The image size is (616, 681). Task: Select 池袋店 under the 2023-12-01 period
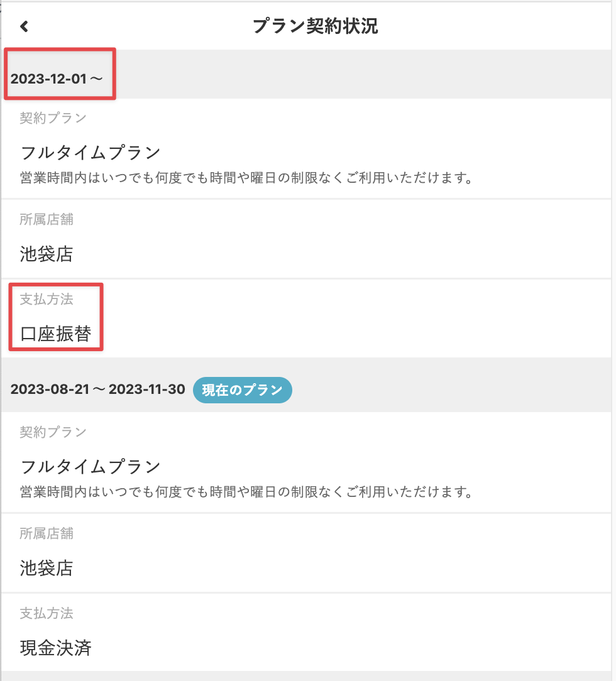(x=47, y=254)
